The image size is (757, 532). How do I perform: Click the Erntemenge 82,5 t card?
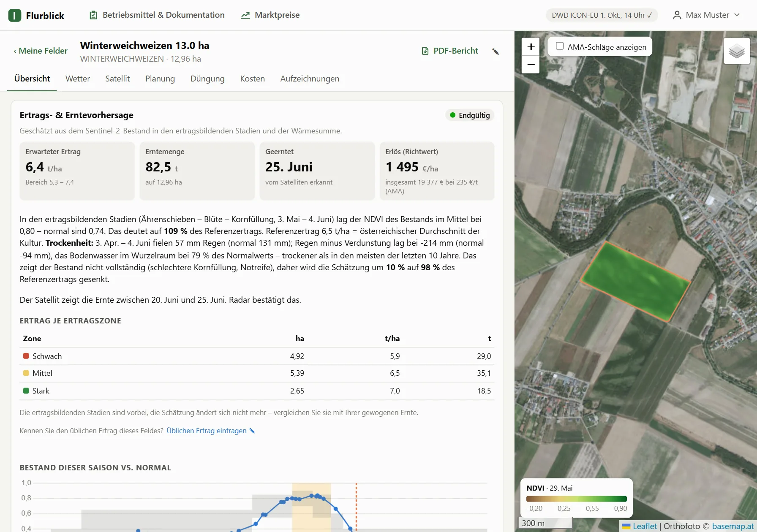197,171
